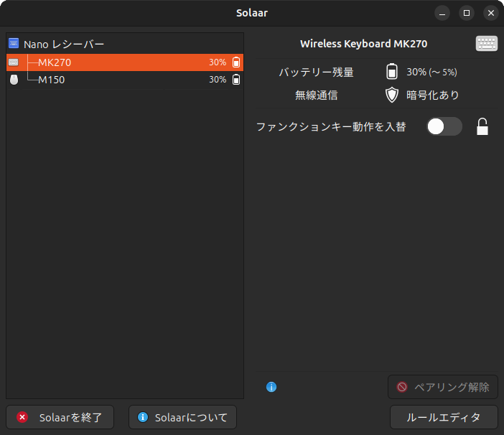Click the battery icon in MK270 row
The height and width of the screenshot is (435, 504).
(x=236, y=62)
